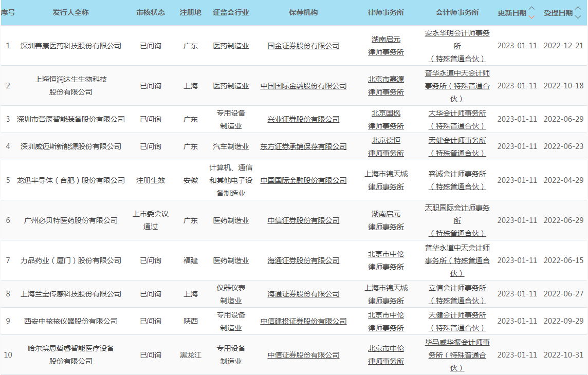This screenshot has width=588, height=375.
Task: Click the 更新日期 column header
Action: 511,13
